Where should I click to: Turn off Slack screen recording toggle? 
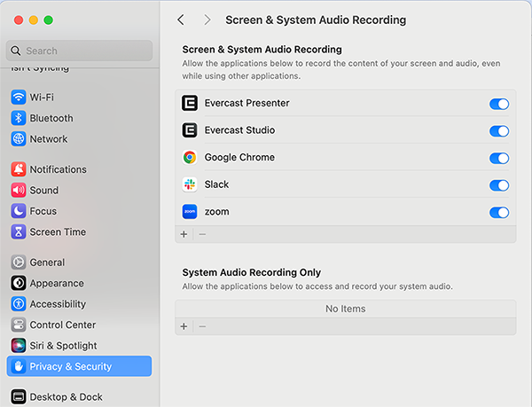(499, 185)
